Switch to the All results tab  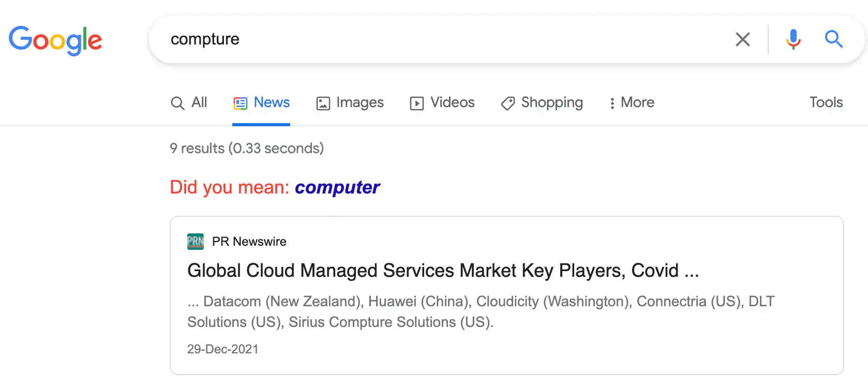click(x=189, y=102)
